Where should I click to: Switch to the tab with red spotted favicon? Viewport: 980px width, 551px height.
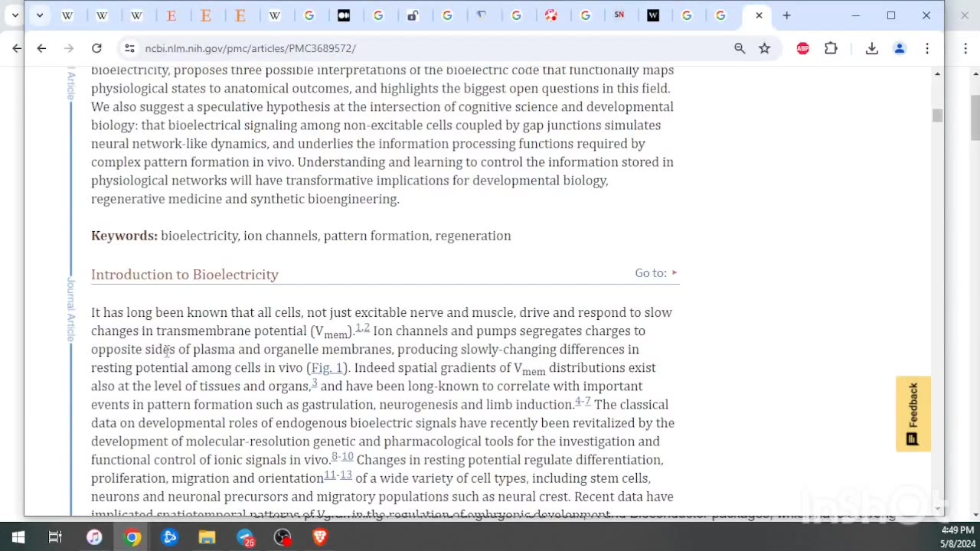(x=550, y=15)
